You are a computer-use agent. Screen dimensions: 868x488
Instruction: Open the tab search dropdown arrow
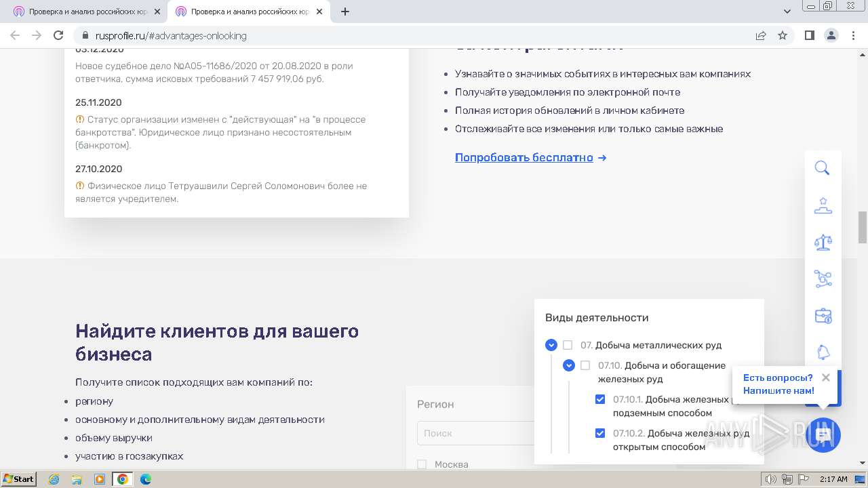(x=787, y=12)
